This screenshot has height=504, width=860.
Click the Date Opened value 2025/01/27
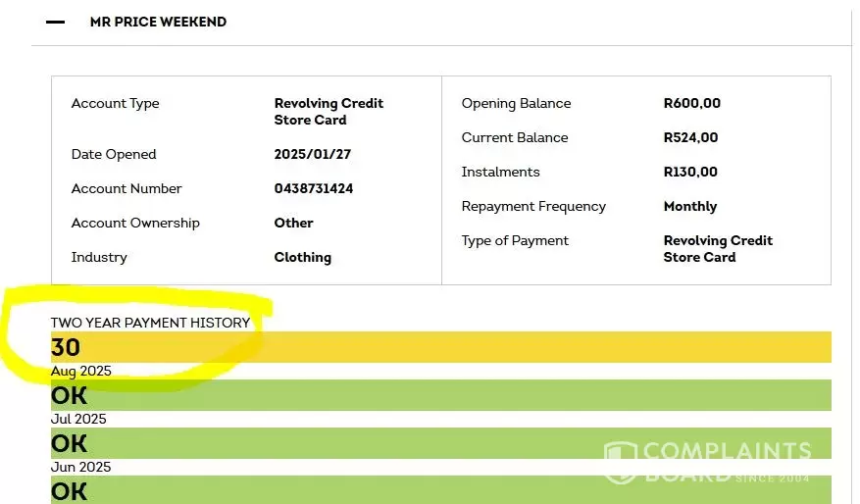coord(313,154)
